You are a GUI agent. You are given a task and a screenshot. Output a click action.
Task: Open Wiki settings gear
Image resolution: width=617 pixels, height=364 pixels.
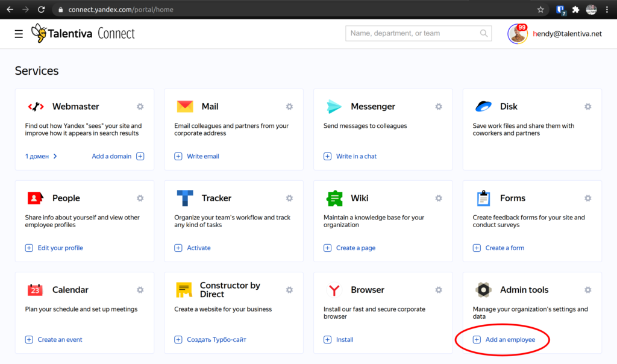click(x=439, y=198)
